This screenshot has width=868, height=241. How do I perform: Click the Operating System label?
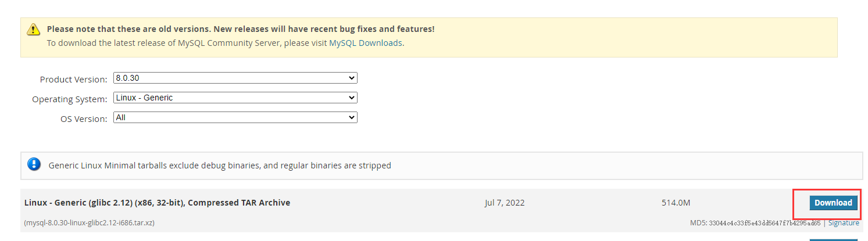70,99
